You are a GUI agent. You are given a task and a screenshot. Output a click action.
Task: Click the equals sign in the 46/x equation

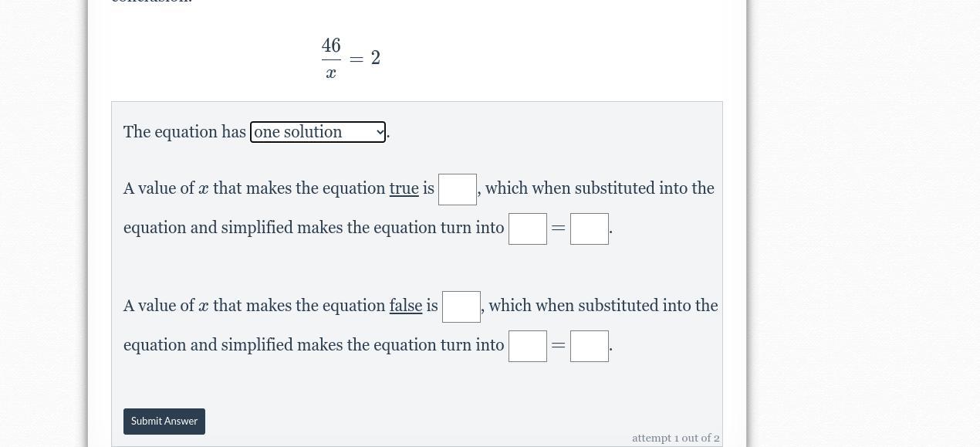tap(357, 59)
